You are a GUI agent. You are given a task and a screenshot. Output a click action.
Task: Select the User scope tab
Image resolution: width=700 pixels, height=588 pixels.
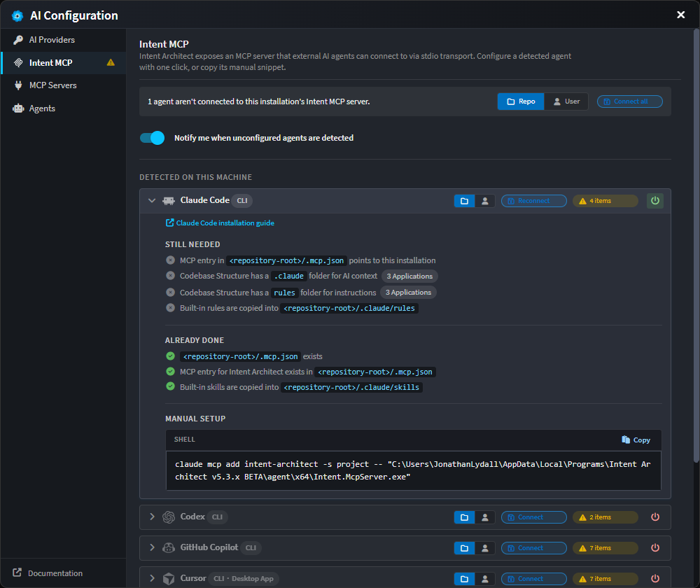(x=566, y=101)
